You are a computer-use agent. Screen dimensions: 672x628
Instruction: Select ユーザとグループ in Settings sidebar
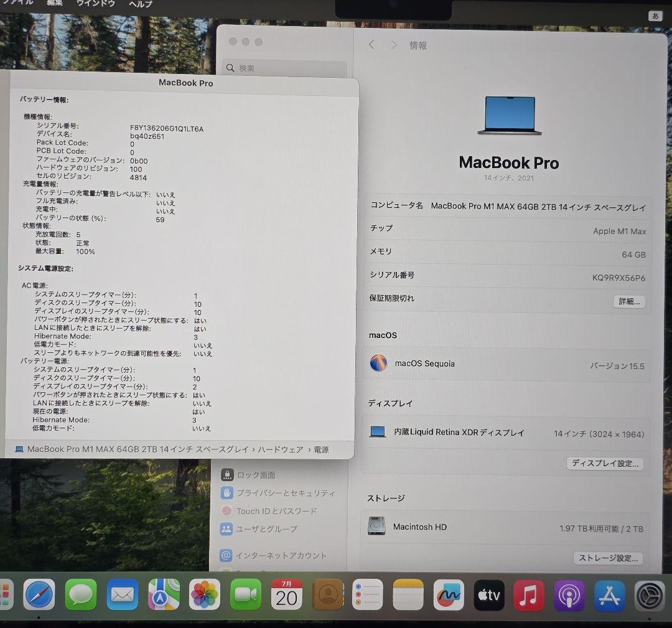pyautogui.click(x=258, y=529)
